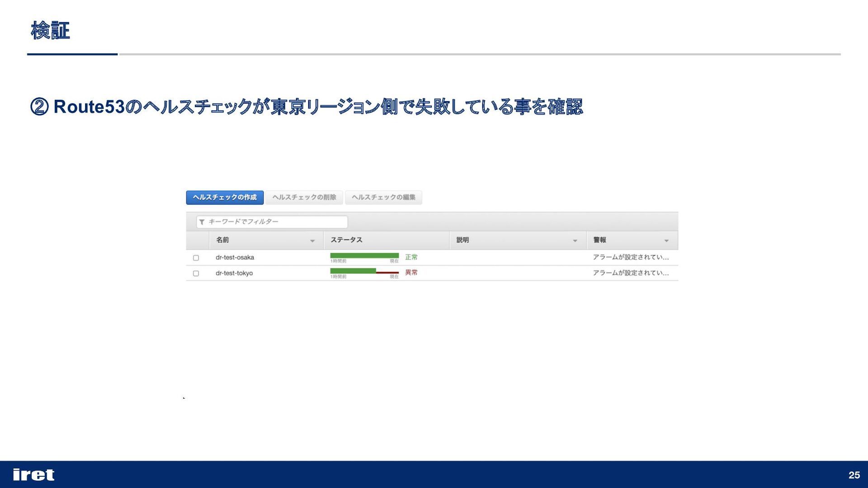The height and width of the screenshot is (488, 868).
Task: Click the 異常 status label
Action: point(411,272)
